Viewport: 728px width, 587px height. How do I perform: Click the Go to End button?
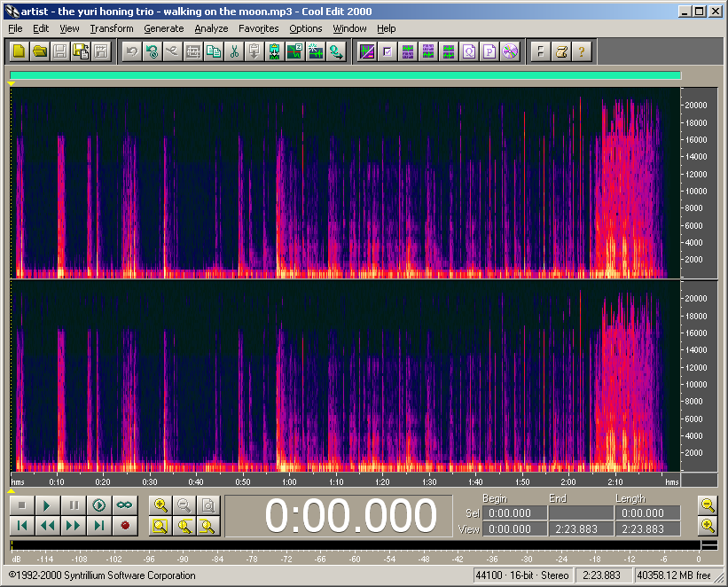[99, 526]
